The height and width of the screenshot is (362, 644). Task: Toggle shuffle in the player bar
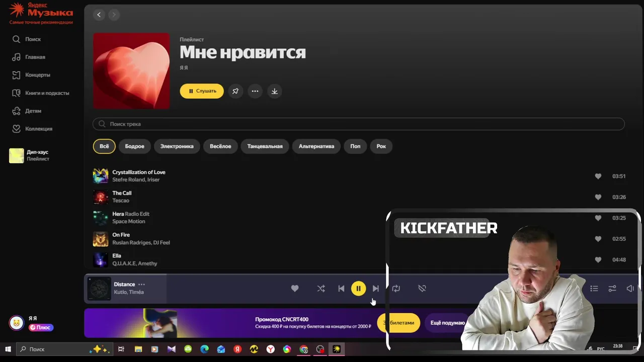321,289
